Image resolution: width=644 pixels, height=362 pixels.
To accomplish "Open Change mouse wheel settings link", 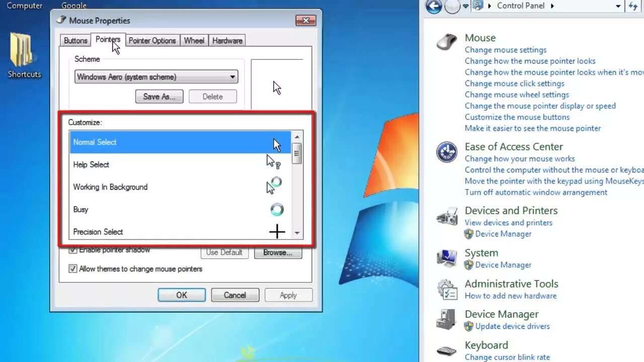I will 517,95.
